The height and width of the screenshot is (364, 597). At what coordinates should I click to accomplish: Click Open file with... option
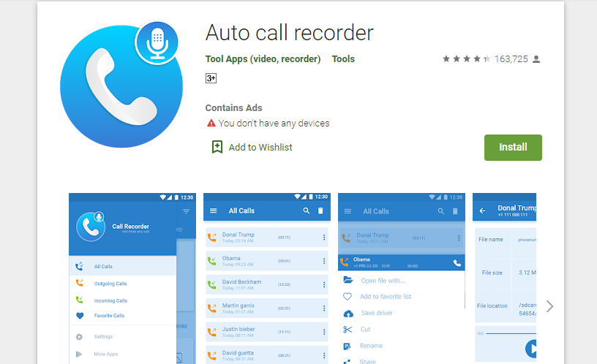click(x=383, y=281)
